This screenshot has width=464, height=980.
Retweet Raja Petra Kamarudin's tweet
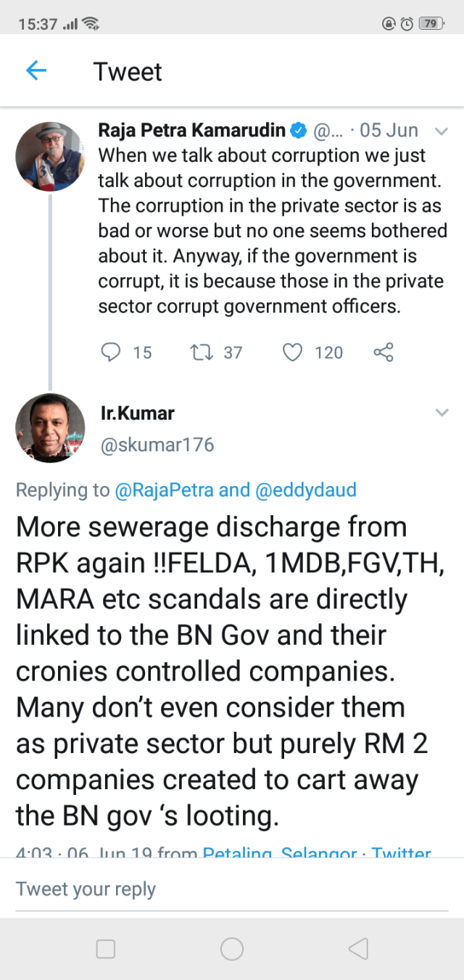197,353
